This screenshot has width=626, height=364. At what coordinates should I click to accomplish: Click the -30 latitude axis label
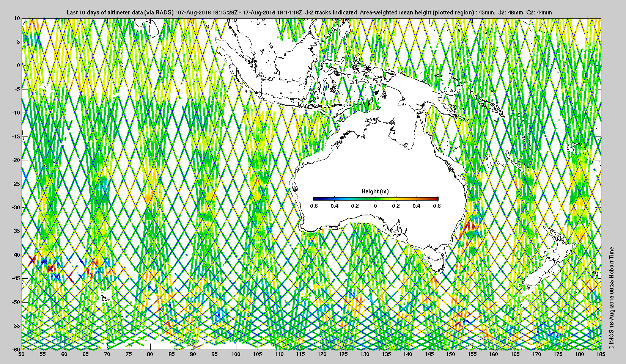(x=16, y=207)
